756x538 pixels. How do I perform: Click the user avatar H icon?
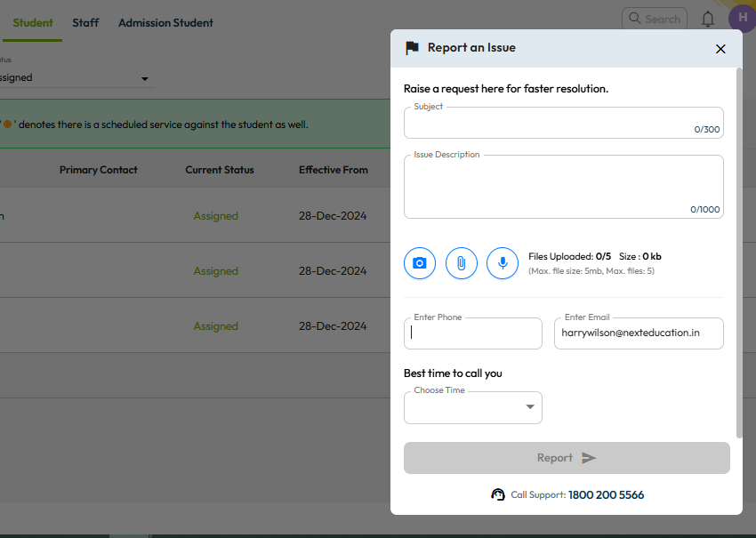click(742, 19)
